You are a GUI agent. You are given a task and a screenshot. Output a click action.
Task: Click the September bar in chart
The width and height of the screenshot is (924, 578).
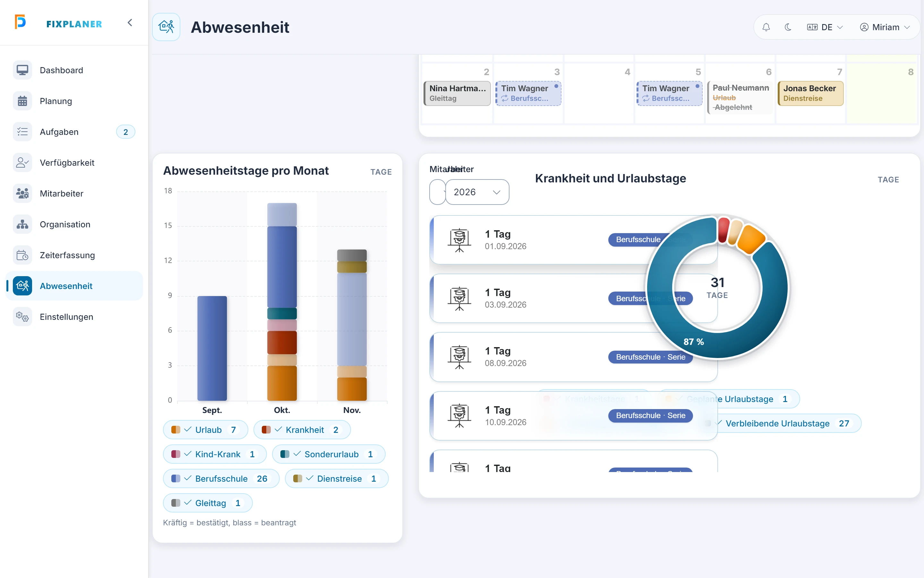(212, 348)
